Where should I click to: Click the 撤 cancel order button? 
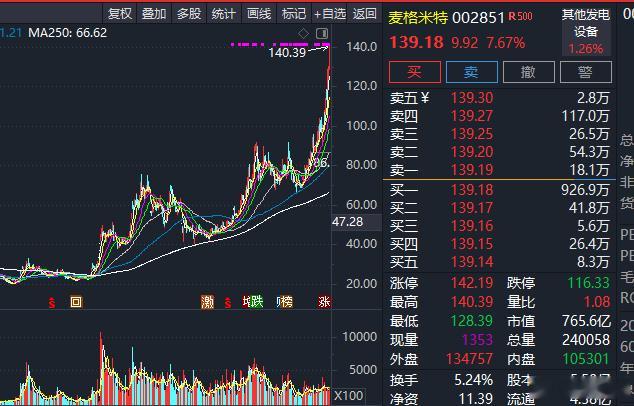[x=528, y=72]
